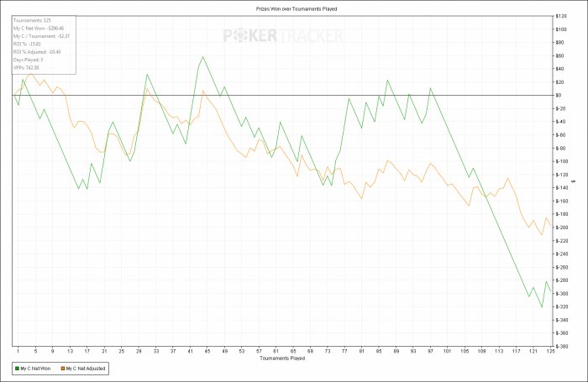Viewport: 588px width, 382px height.
Task: Click the $-380 y-axis label
Action: pos(562,347)
